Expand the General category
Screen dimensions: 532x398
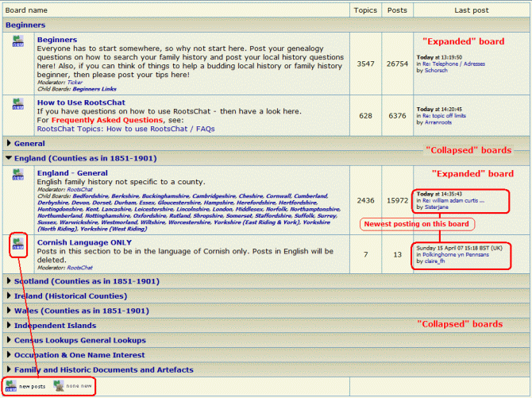click(x=29, y=144)
